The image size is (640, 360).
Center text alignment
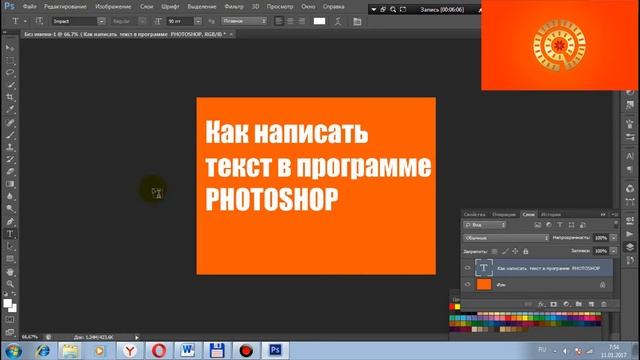pyautogui.click(x=290, y=21)
